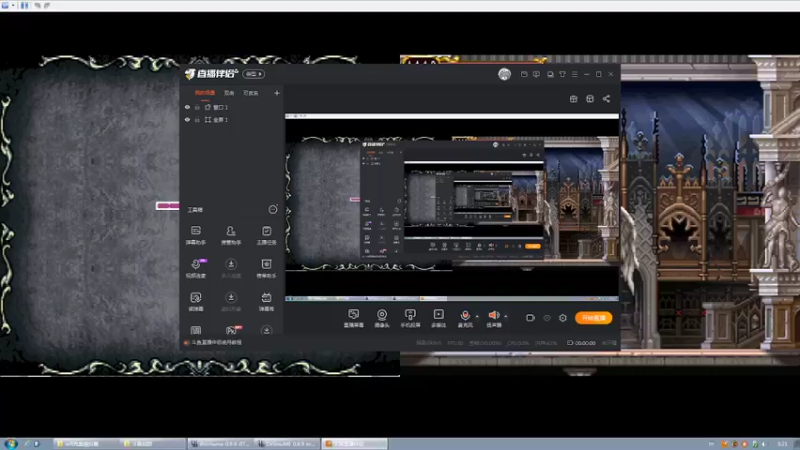Click the mode pill beside the 直播伴侣 logo
This screenshot has width=800, height=450.
coord(254,74)
